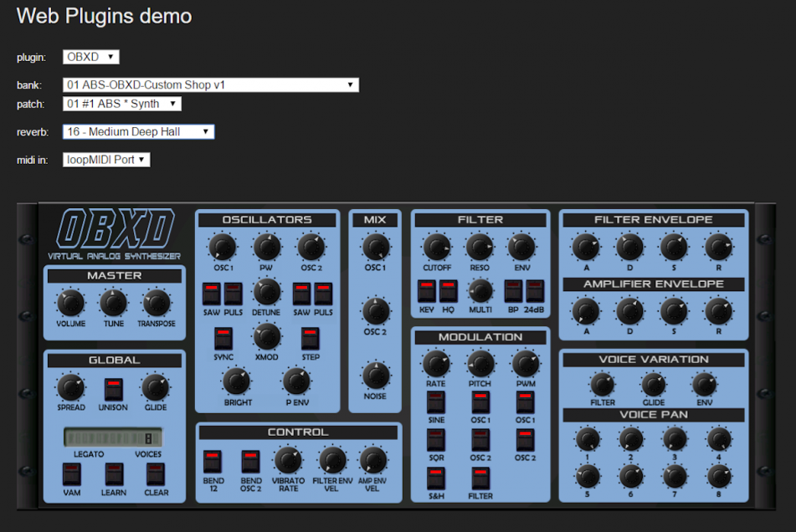This screenshot has width=796, height=532.
Task: Toggle the LFO SQR switch
Action: point(436,440)
